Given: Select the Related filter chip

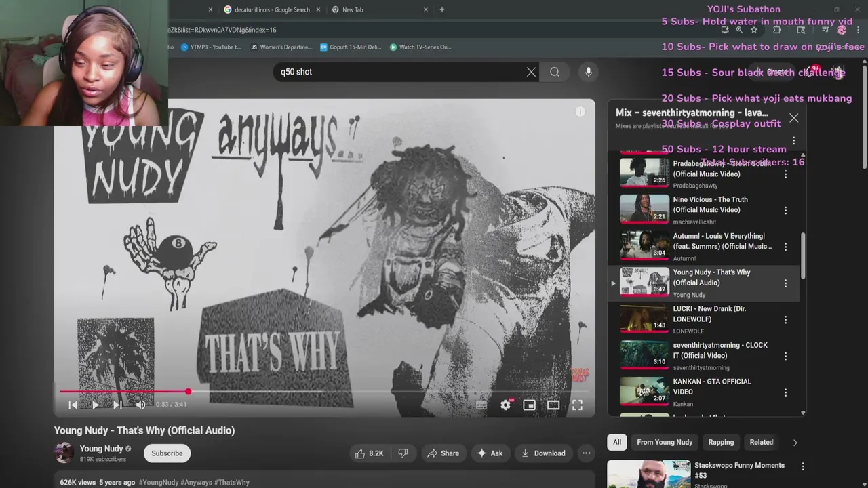Looking at the screenshot, I should pos(761,442).
